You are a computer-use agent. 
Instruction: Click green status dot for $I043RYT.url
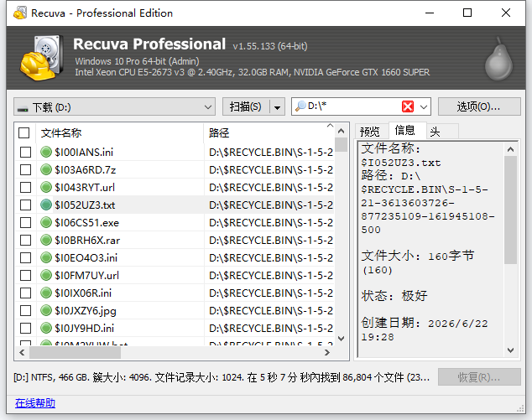[46, 187]
